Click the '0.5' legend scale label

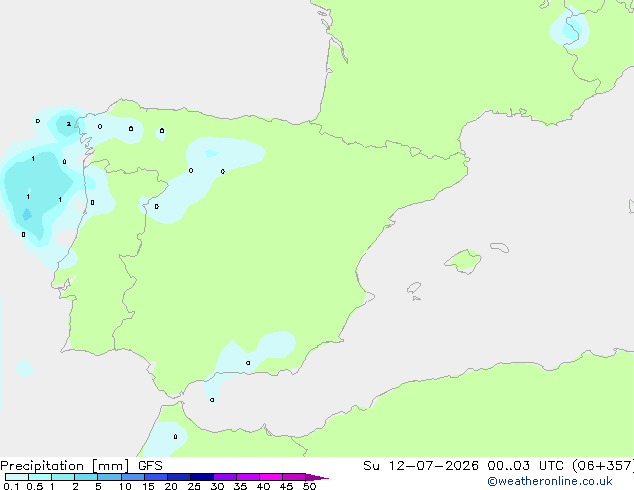tap(35, 486)
